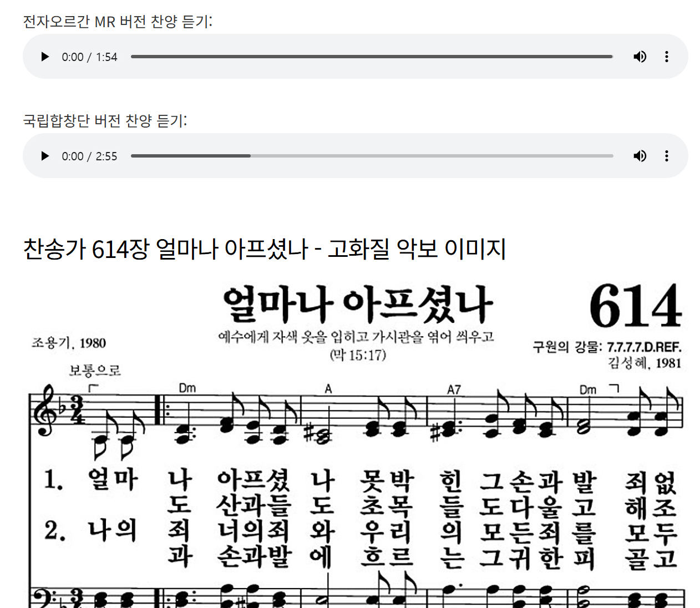Open more options on the 2:55 audio player
The image size is (700, 608).
[x=666, y=156]
